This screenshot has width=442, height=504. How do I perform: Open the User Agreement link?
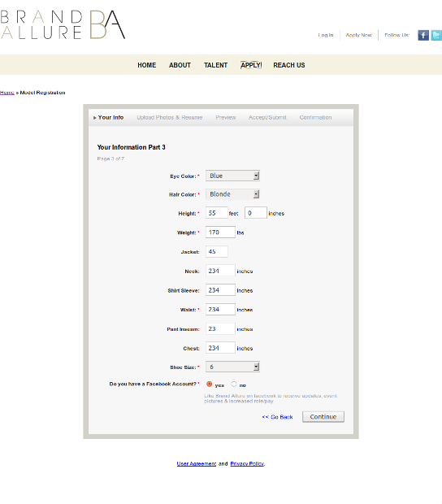197,464
